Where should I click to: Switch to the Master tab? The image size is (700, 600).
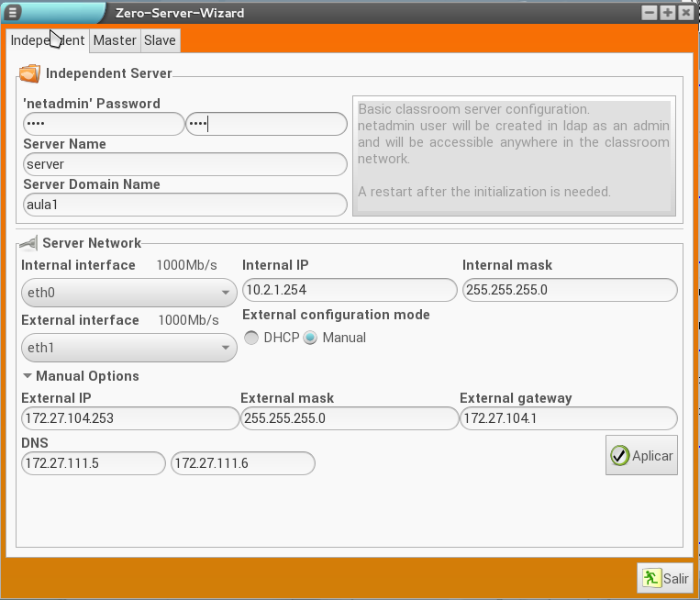pos(115,40)
